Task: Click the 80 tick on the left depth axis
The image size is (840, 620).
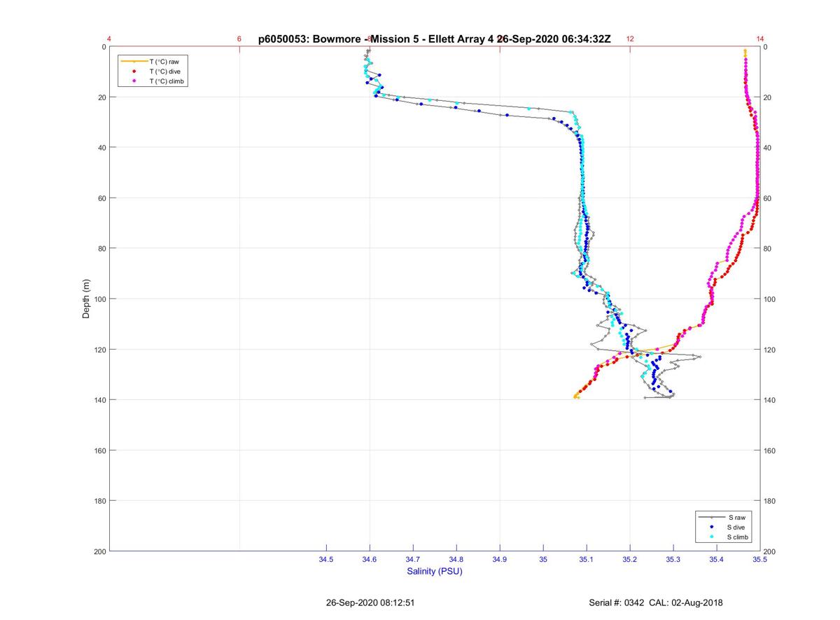Action: tap(101, 249)
